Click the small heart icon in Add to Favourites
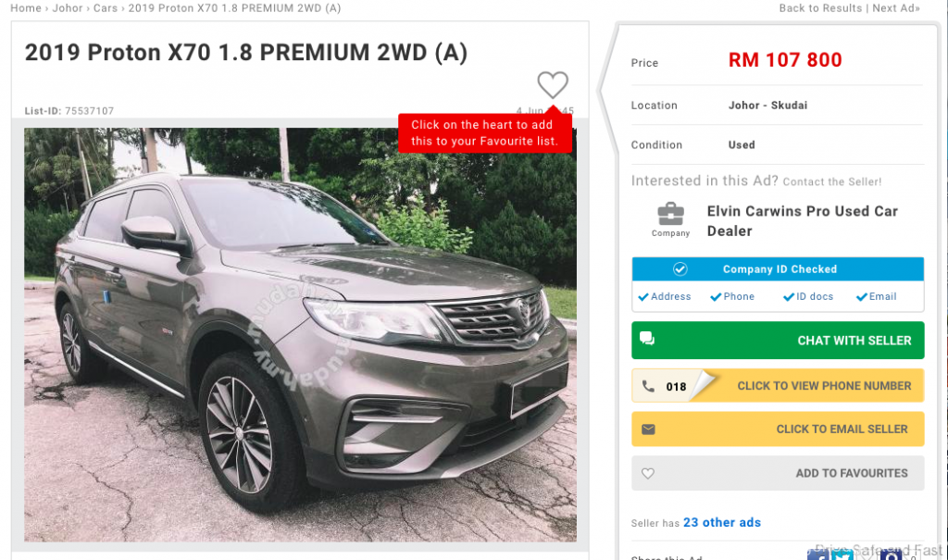This screenshot has height=560, width=948. click(x=647, y=474)
